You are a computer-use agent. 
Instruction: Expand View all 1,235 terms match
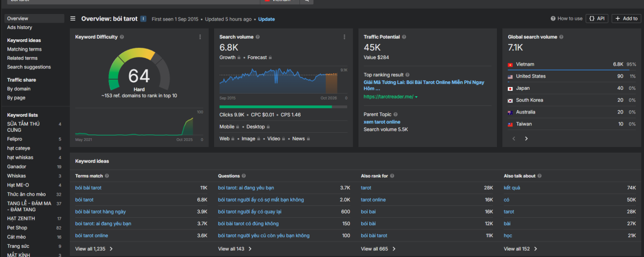94,249
